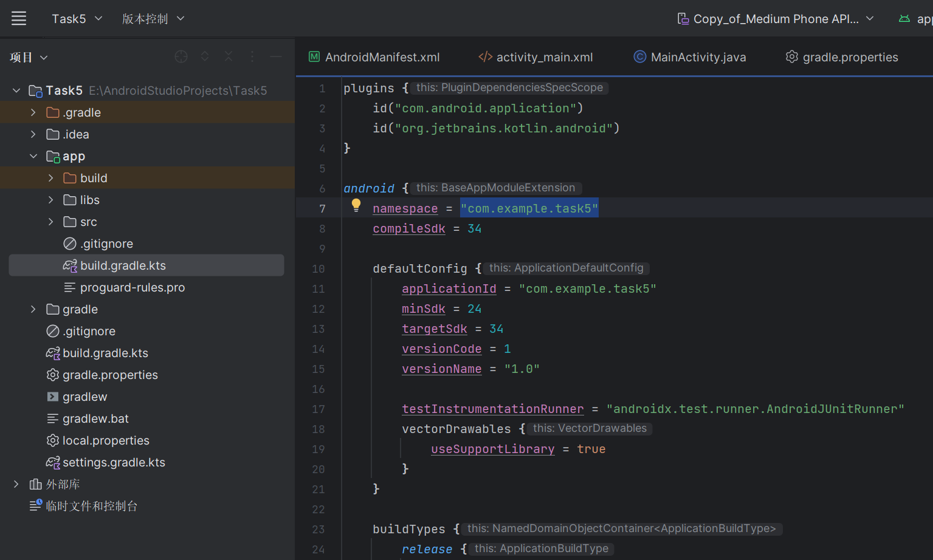Select settings.gradle.kts in project tree

tap(114, 462)
